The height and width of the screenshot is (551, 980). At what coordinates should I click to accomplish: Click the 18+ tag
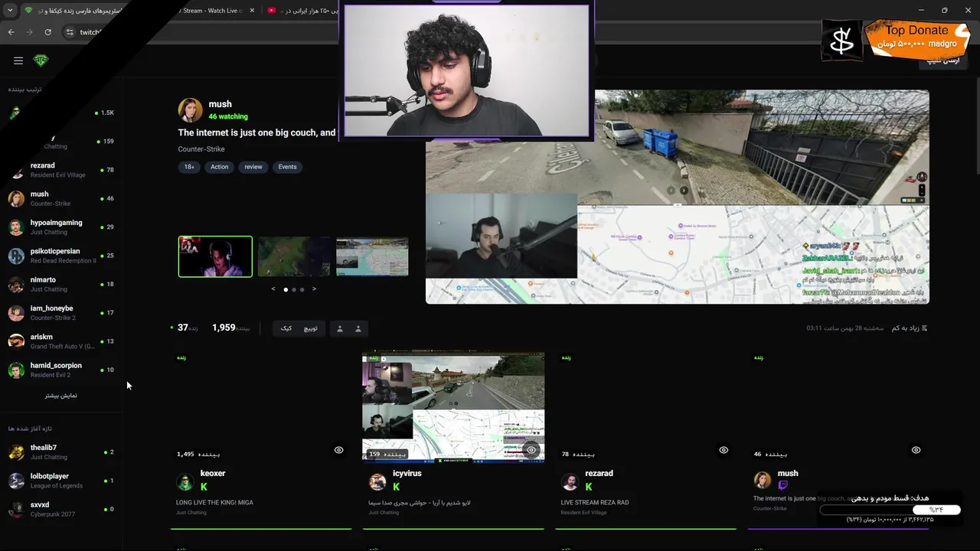point(188,167)
